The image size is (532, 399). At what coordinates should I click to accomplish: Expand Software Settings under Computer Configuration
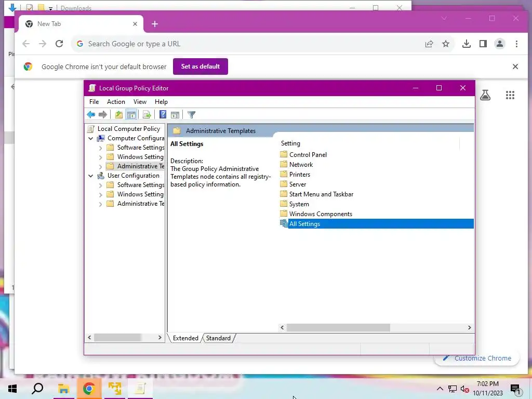100,148
